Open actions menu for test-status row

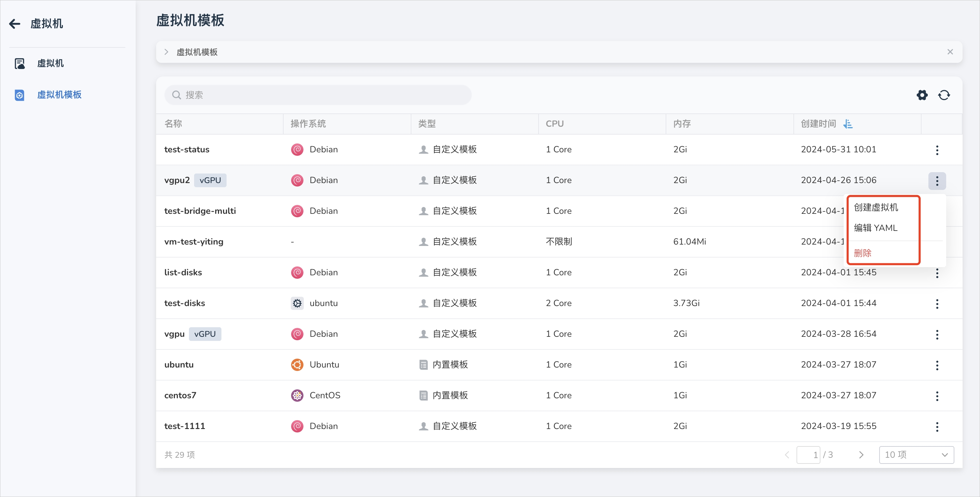937,150
